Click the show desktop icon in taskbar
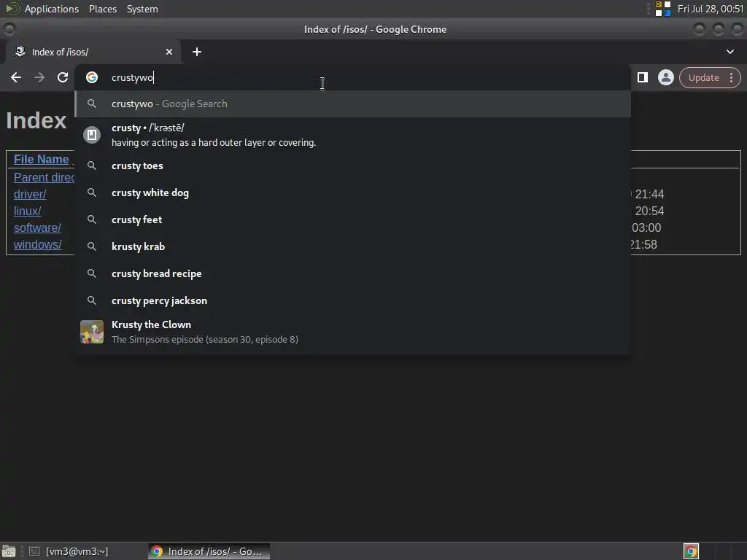This screenshot has height=560, width=747. (x=9, y=551)
